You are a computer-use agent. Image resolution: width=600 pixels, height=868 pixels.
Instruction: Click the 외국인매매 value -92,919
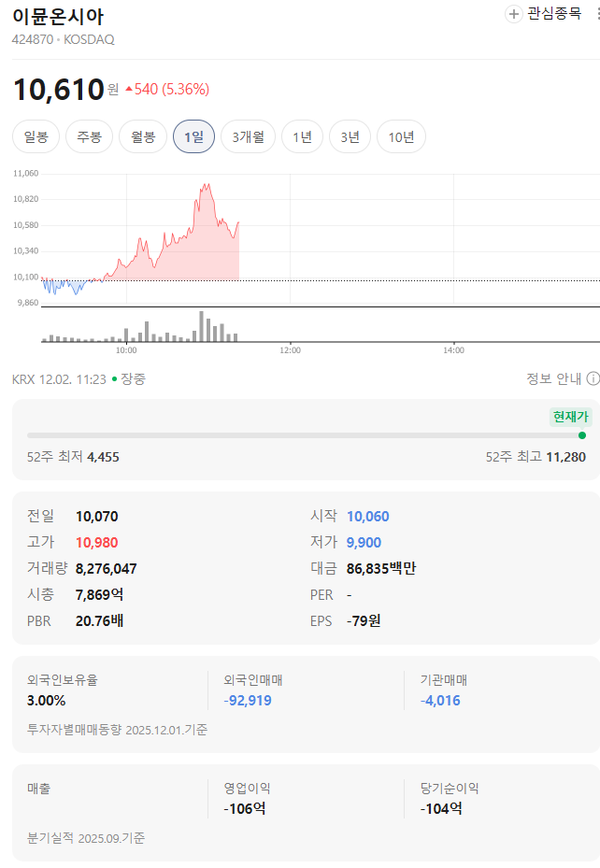248,701
